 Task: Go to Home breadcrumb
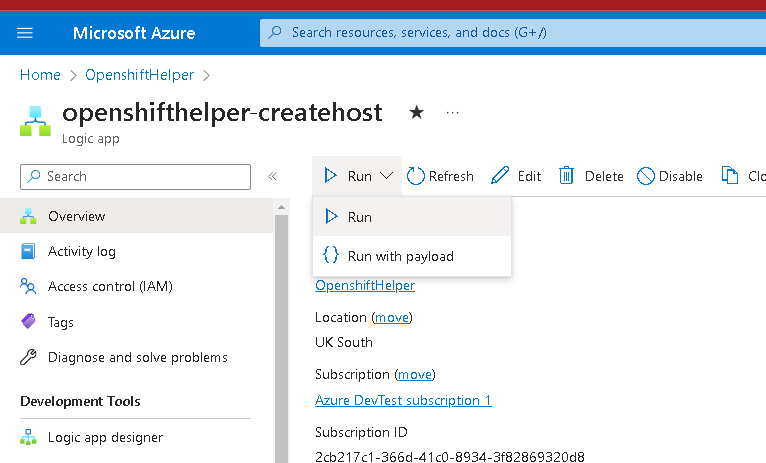click(40, 75)
